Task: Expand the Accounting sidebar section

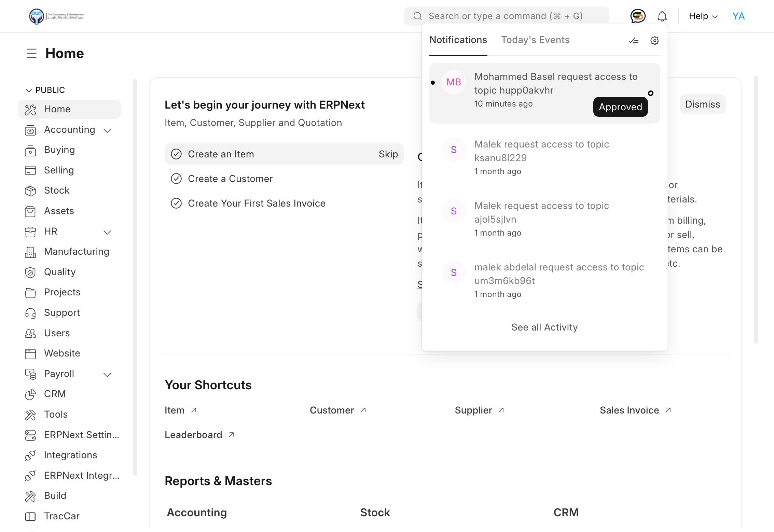Action: coord(107,130)
